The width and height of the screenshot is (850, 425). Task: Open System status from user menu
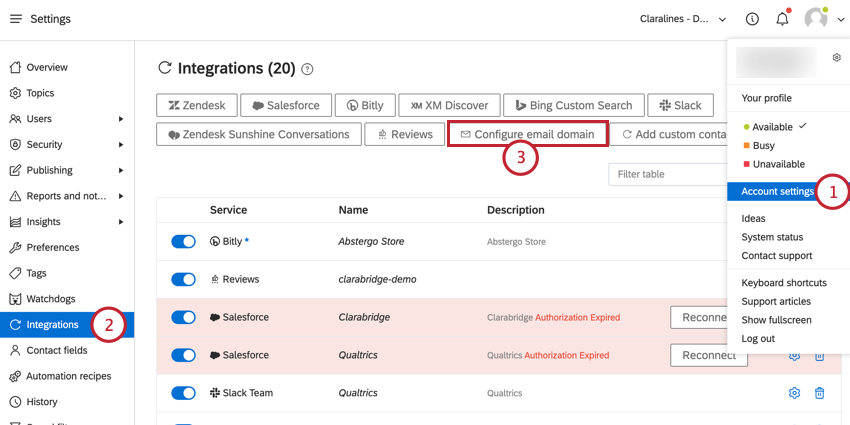point(772,237)
